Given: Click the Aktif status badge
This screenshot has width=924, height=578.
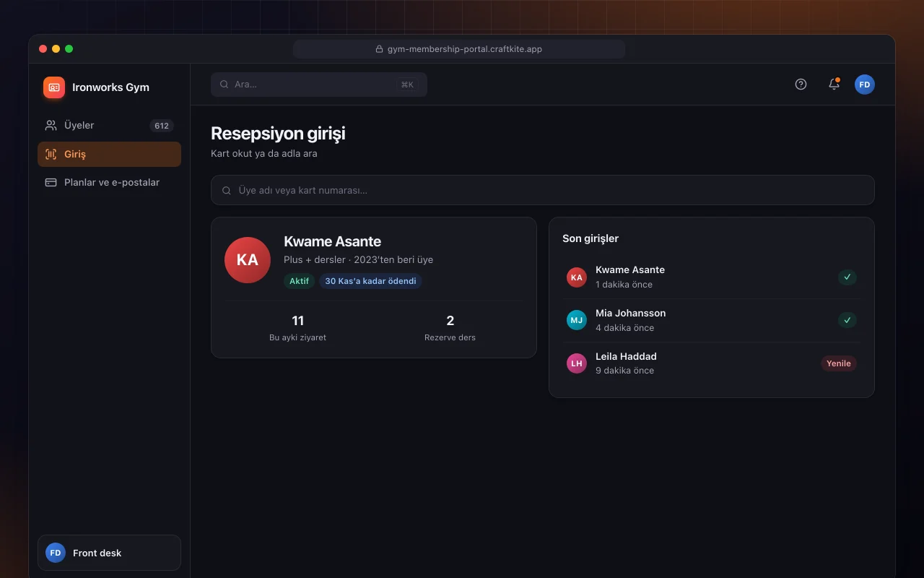Looking at the screenshot, I should 300,281.
